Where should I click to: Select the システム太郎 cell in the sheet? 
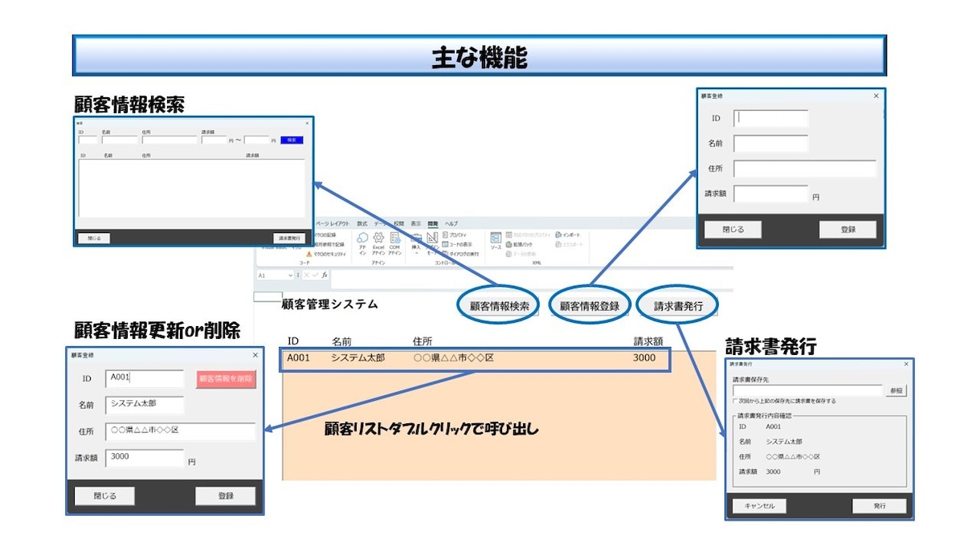point(357,358)
